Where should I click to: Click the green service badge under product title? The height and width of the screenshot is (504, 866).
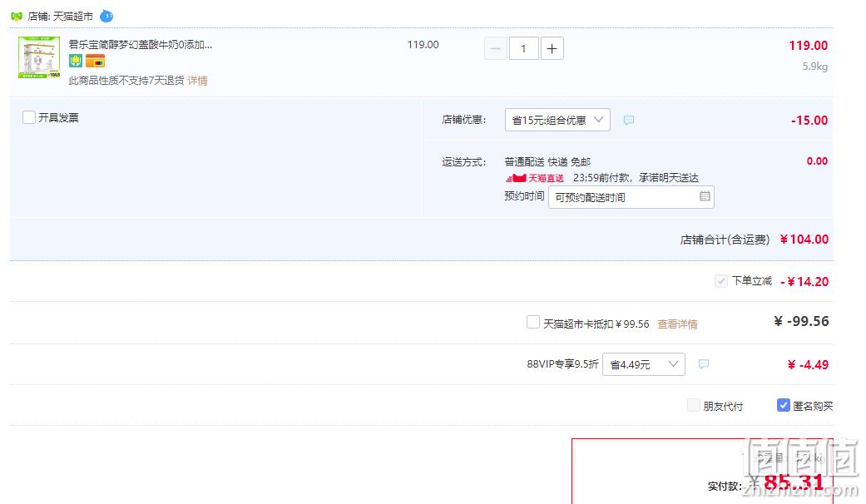click(x=75, y=61)
